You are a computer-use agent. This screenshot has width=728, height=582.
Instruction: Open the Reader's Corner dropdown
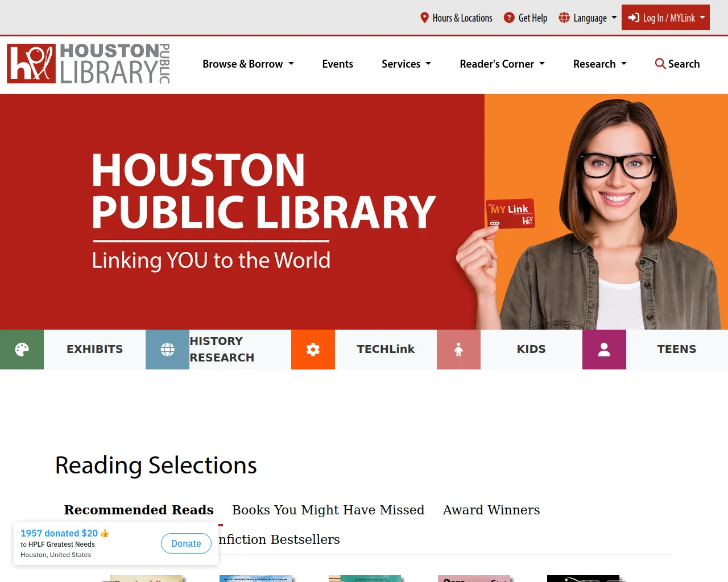[502, 64]
